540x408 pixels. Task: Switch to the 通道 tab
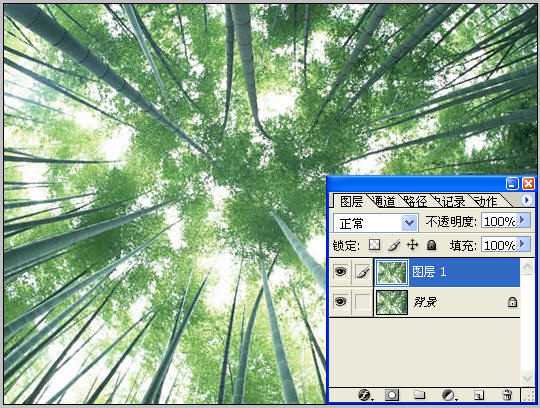click(x=384, y=201)
